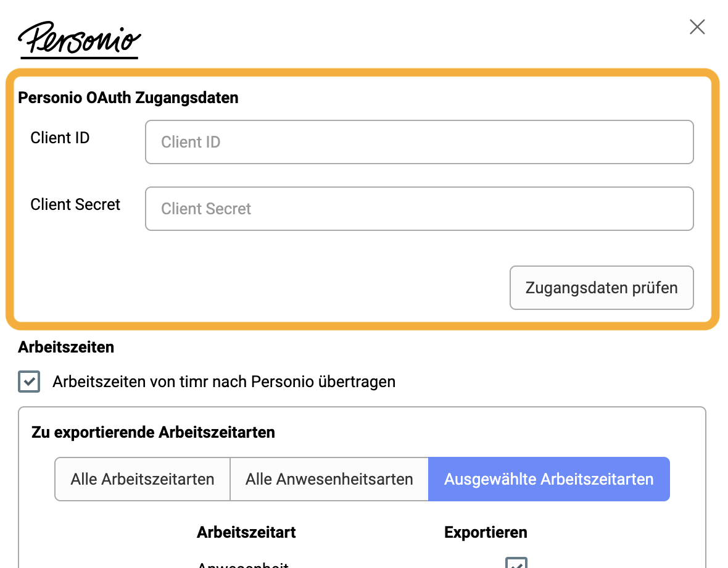728x568 pixels.
Task: Click the Arbeitszeitart column header
Action: (x=246, y=532)
